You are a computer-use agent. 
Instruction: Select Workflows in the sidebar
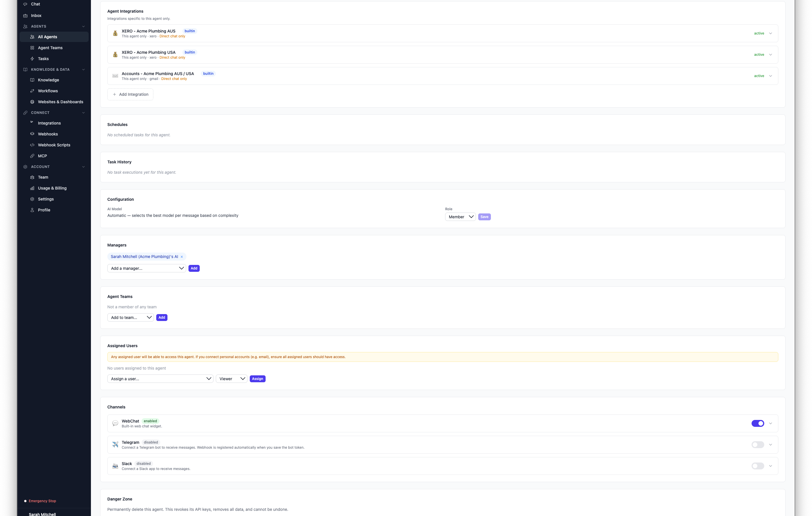pyautogui.click(x=48, y=91)
